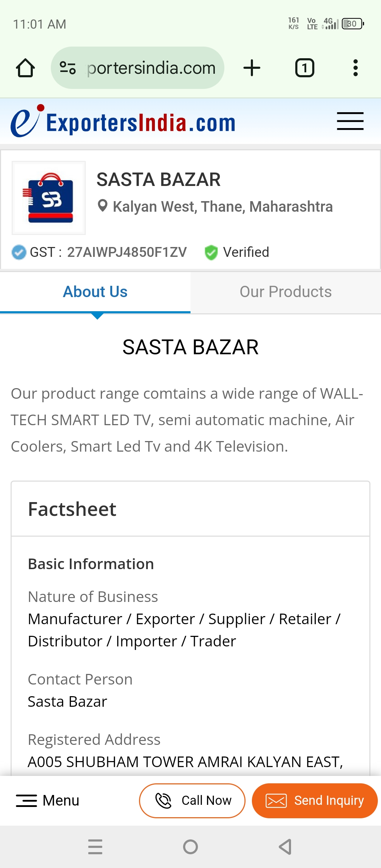Open the ExportersIndia hamburger menu
This screenshot has height=868, width=381.
[x=350, y=121]
